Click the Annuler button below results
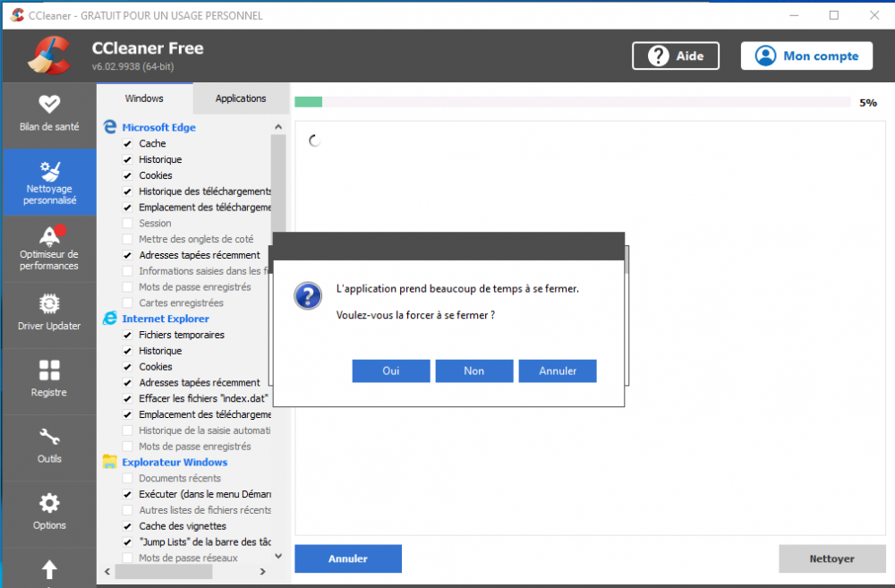The height and width of the screenshot is (588, 895). point(348,558)
